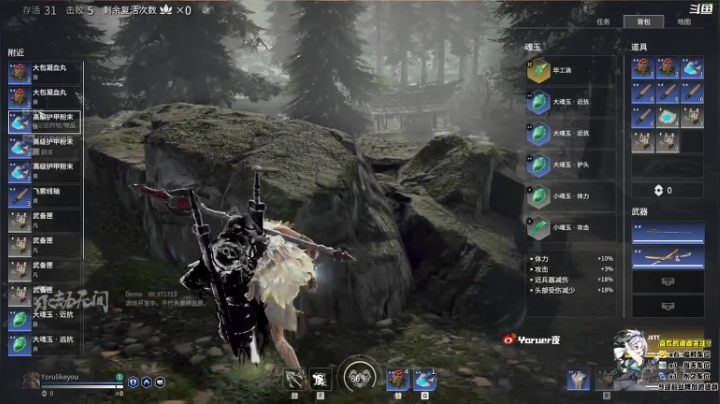Click the 存活 31 survivor counter
720x404 pixels.
39,10
